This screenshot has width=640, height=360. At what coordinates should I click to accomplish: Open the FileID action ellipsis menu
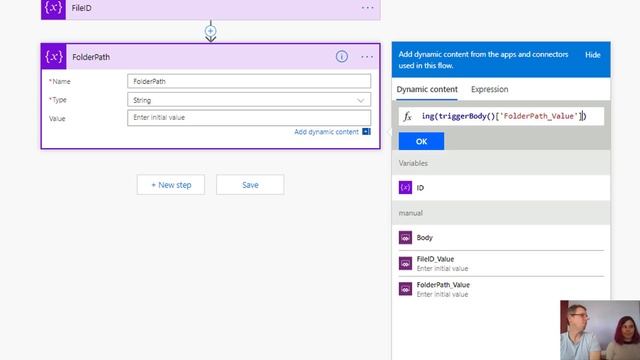[367, 8]
